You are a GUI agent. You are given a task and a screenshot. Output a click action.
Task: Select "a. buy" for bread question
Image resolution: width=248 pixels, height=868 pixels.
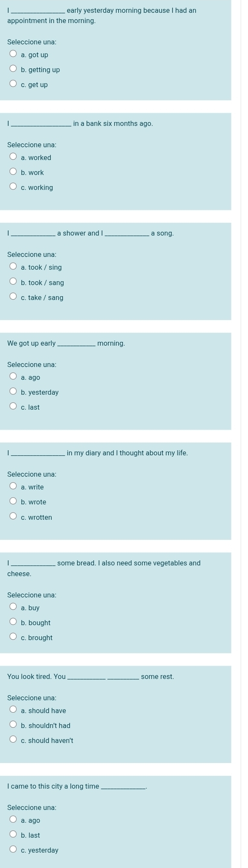(14, 608)
